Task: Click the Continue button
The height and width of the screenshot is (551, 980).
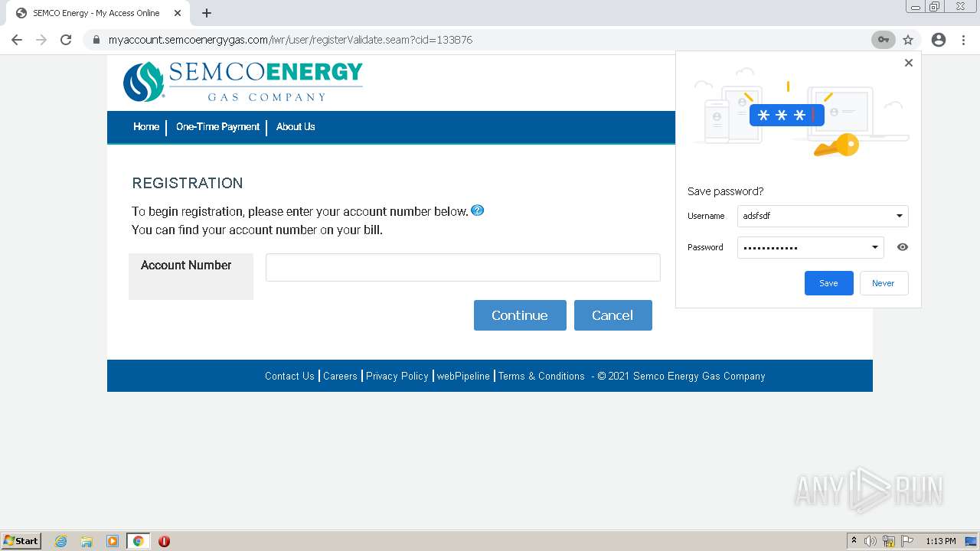Action: click(x=520, y=315)
